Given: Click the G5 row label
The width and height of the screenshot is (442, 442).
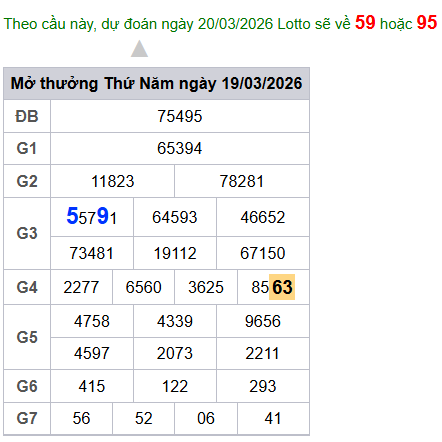Looking at the screenshot, I should pyautogui.click(x=27, y=337).
